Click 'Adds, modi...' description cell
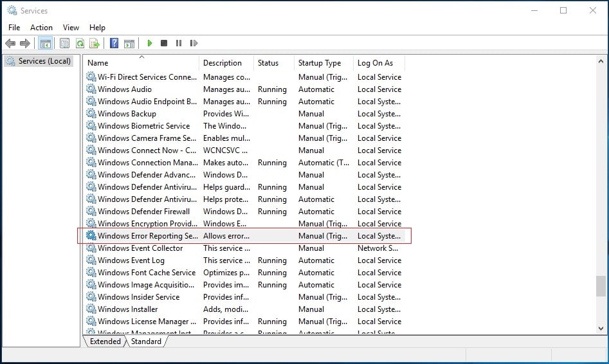 pyautogui.click(x=225, y=309)
